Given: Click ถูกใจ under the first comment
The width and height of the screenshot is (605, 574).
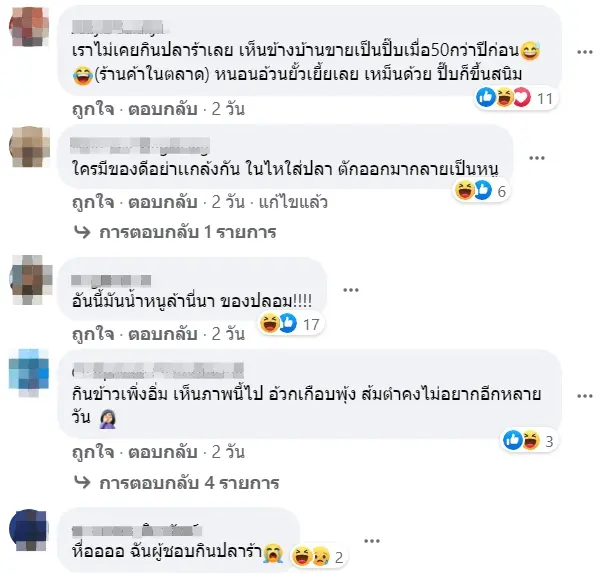Looking at the screenshot, I should (93, 109).
